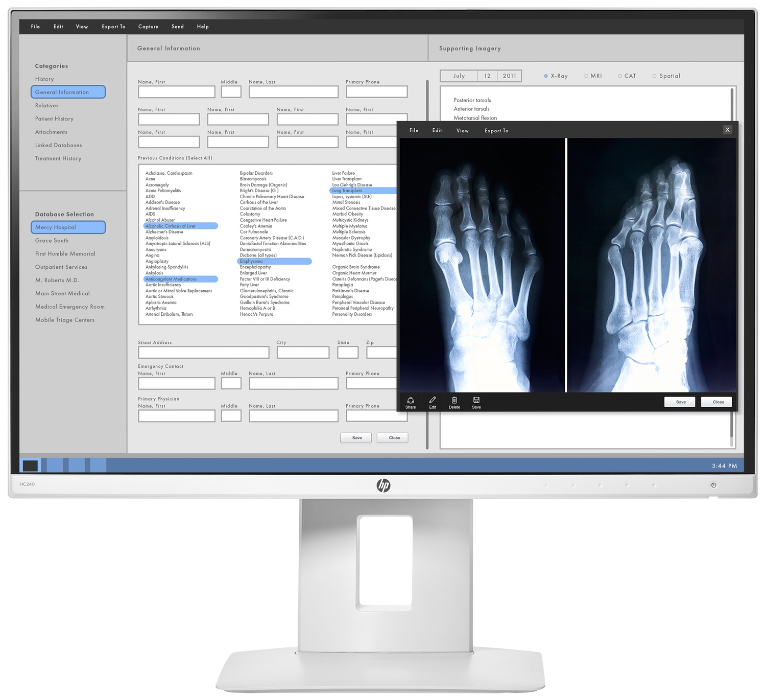Click the trash Delete icon

pos(454,401)
